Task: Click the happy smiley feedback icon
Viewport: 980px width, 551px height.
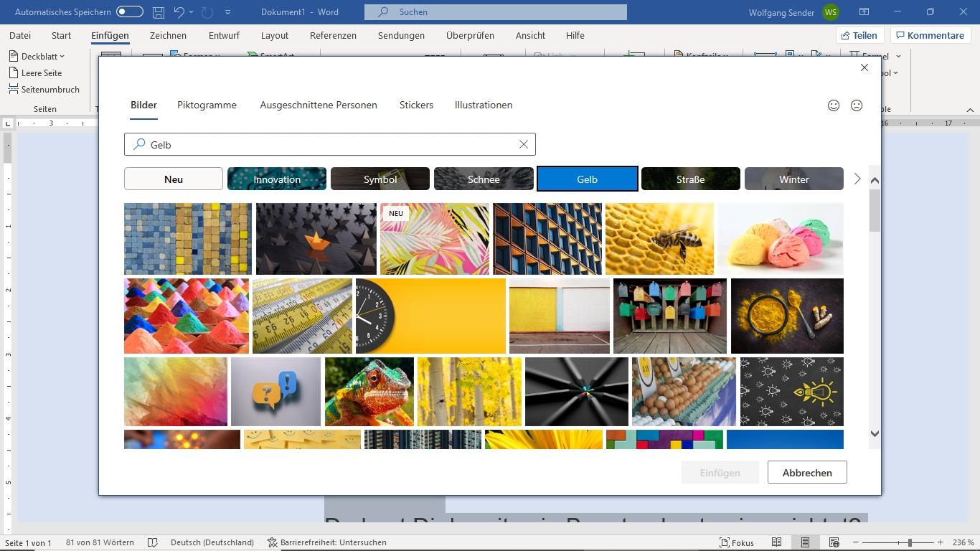Action: click(x=834, y=105)
